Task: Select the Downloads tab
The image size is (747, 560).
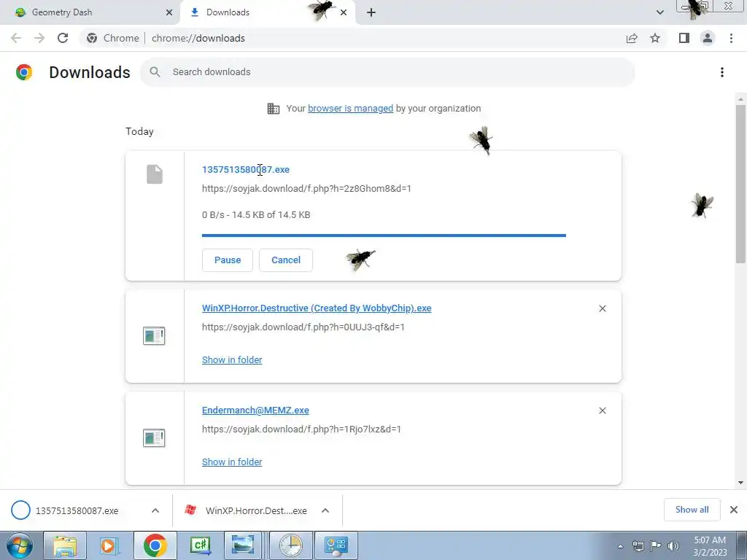Action: [x=267, y=12]
